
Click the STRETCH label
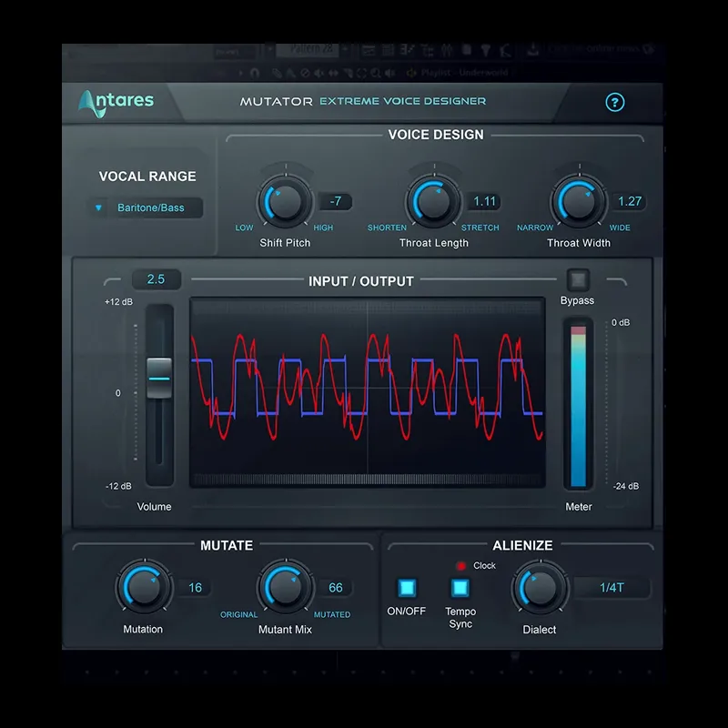point(480,228)
